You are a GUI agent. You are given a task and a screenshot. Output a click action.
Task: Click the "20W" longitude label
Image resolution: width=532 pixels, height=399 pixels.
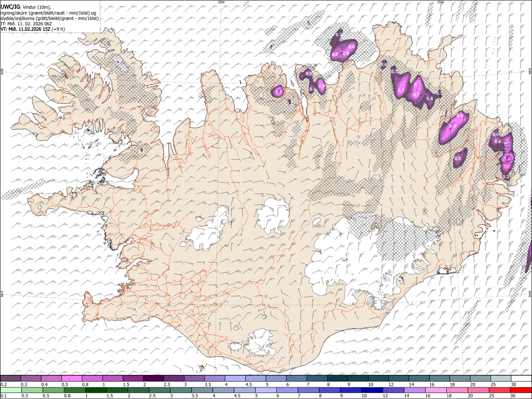[x=221, y=2]
